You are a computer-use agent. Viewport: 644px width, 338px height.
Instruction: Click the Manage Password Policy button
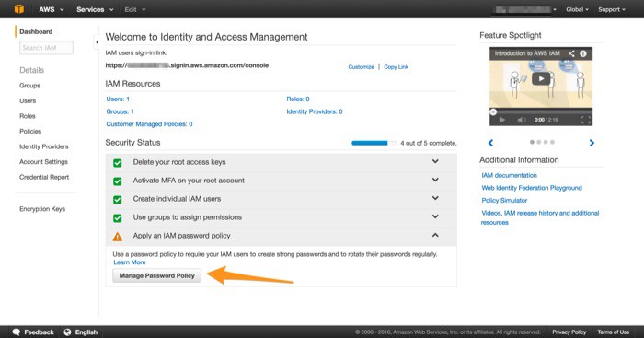[x=157, y=276]
